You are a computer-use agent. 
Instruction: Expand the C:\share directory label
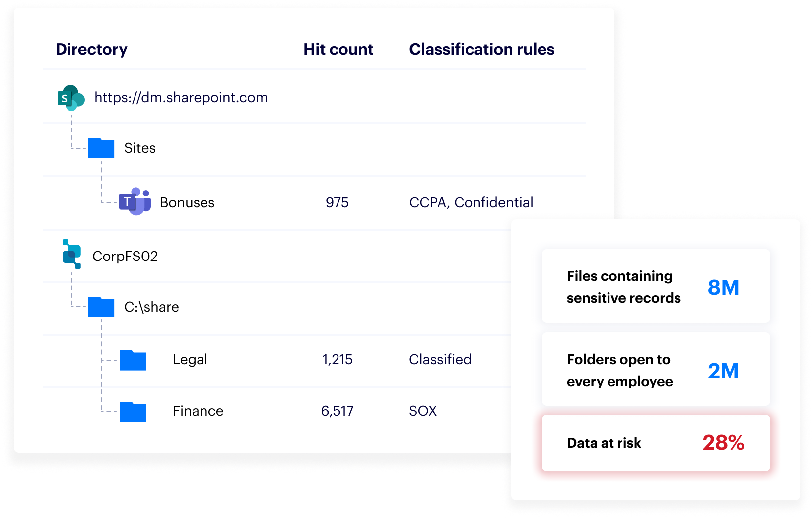[x=151, y=307]
